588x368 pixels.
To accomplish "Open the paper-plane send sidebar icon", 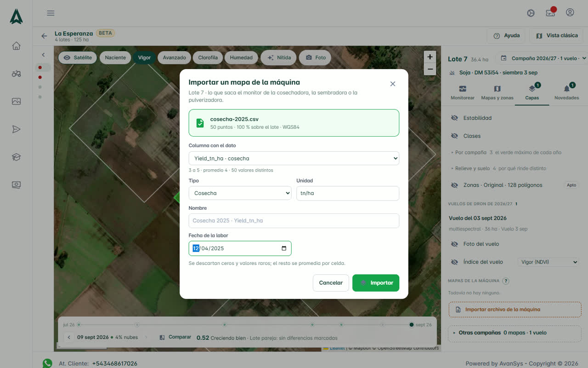I will point(16,129).
